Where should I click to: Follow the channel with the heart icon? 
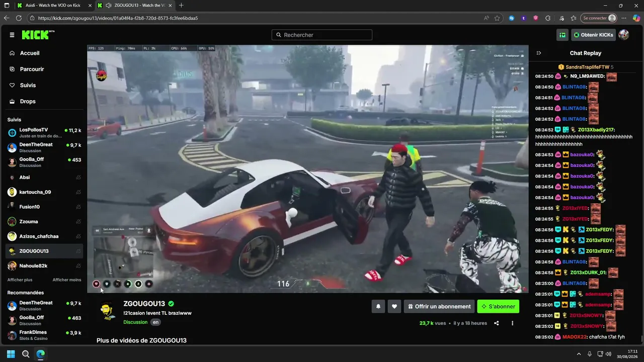pyautogui.click(x=394, y=306)
